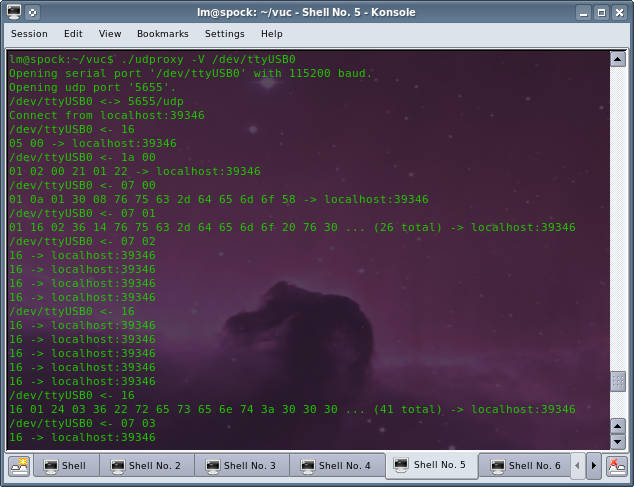Click the second-to-last scrollbar up arrow

(618, 426)
